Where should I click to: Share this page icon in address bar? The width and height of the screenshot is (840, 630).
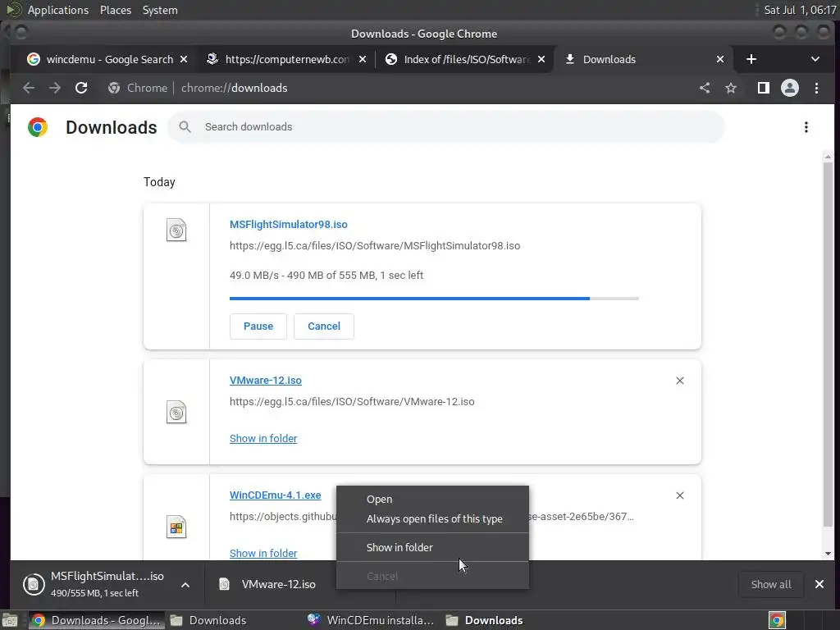pyautogui.click(x=705, y=88)
